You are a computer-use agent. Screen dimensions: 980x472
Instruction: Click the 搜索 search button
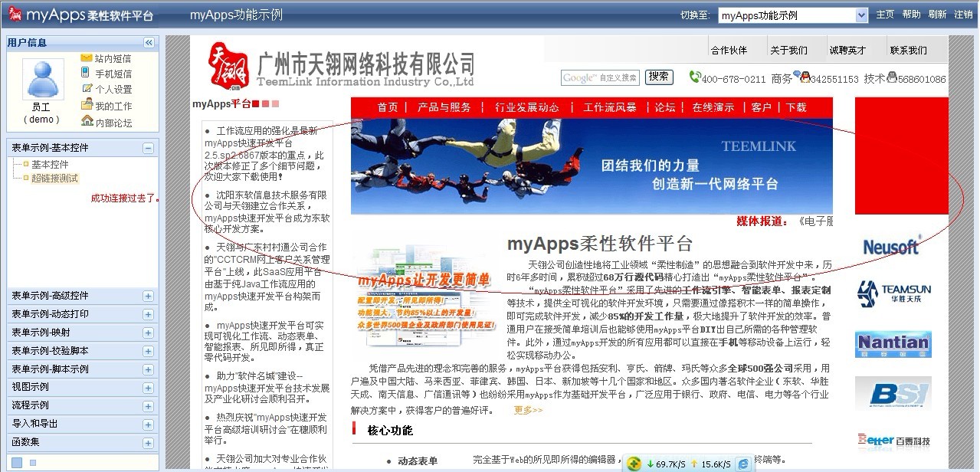(659, 77)
